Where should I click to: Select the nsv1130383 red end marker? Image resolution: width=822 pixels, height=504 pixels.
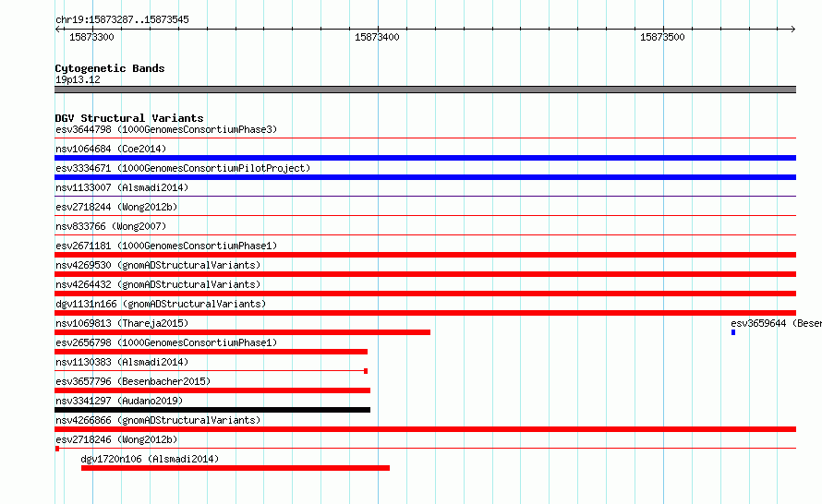366,371
